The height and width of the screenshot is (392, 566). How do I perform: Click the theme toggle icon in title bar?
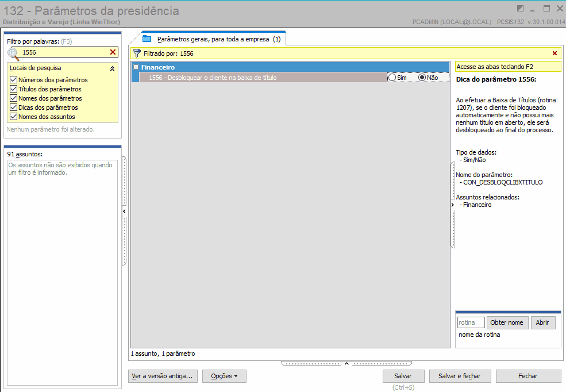point(521,9)
